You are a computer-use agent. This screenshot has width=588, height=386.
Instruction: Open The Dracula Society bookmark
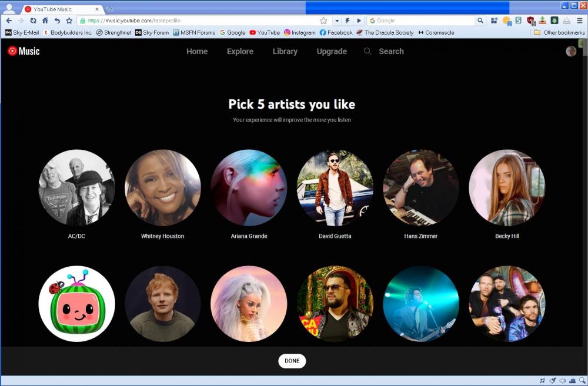pyautogui.click(x=385, y=32)
